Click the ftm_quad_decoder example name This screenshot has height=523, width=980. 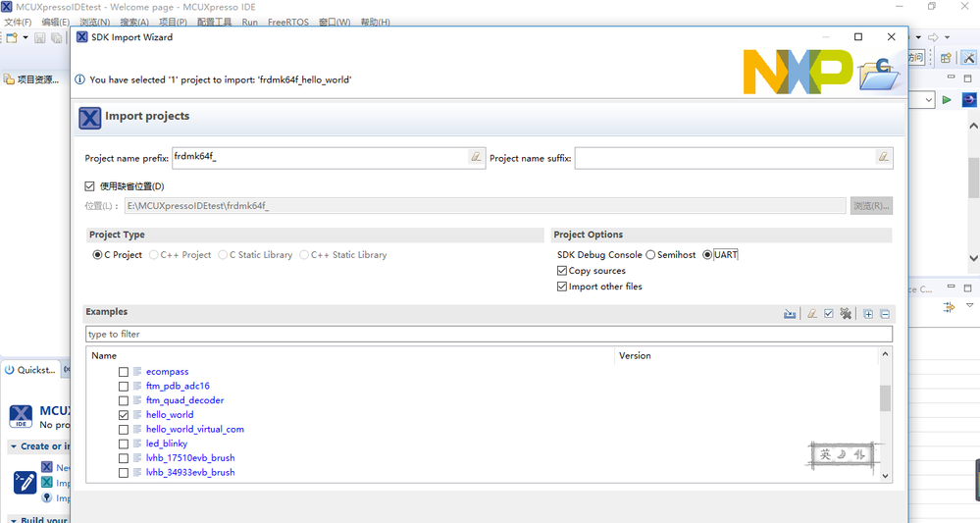tap(185, 400)
